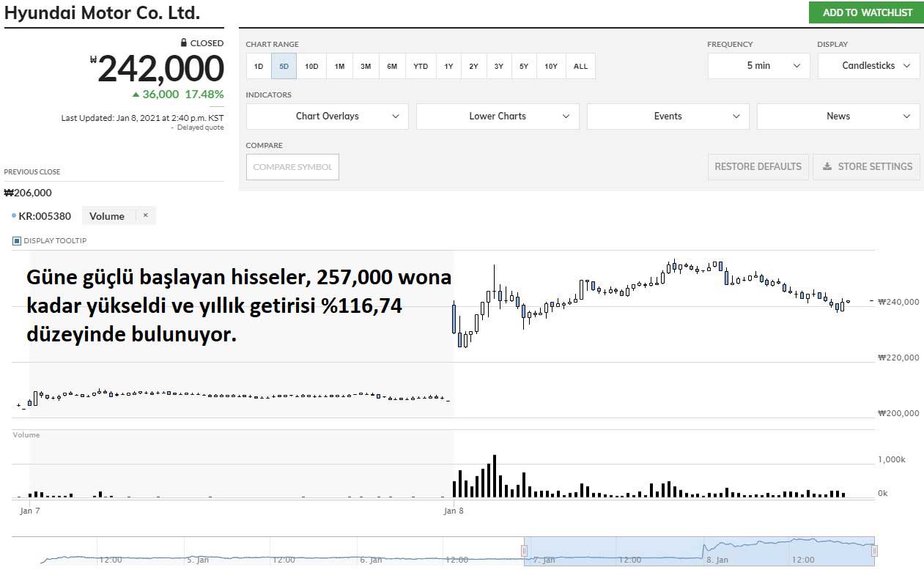Viewport: 924px width, 570px height.
Task: Select the 10D chart range
Action: tap(311, 66)
